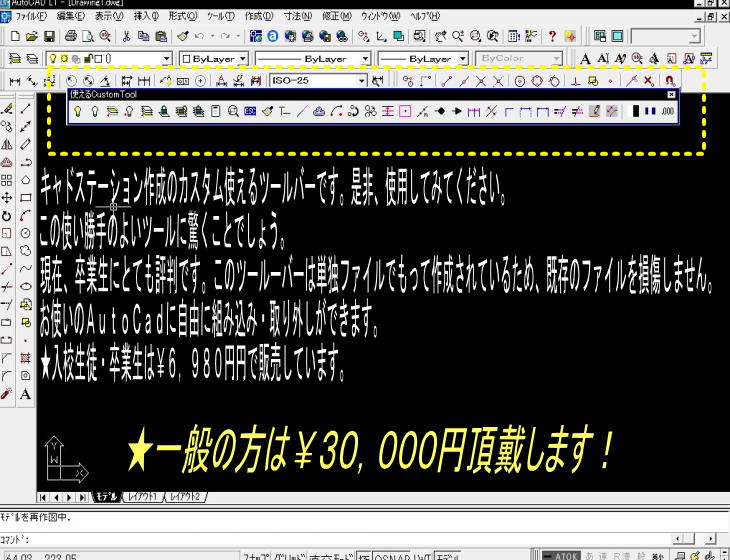The width and height of the screenshot is (730, 560).
Task: Click the Multiline Text 'A' icon in the text toolbar
Action: coord(585,59)
